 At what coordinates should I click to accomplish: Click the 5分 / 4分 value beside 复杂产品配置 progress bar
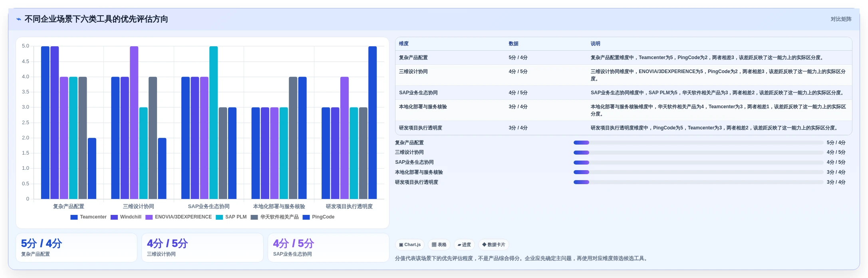[x=836, y=143]
